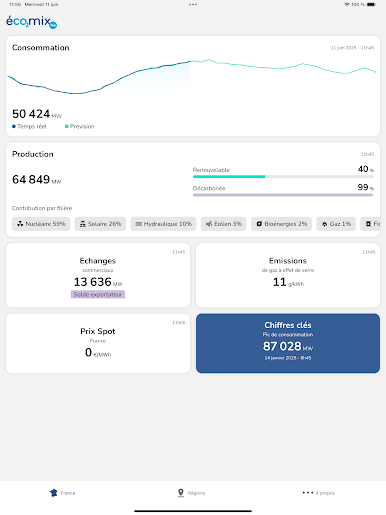The image size is (386, 515).
Task: Switch to the Régions tab
Action: click(x=191, y=493)
